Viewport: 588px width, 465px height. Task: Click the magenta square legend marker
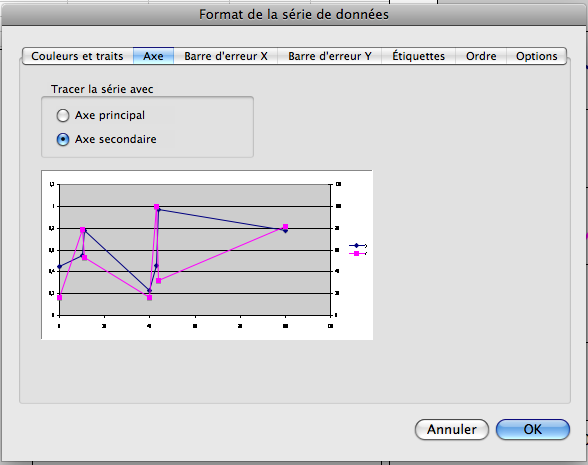356,254
